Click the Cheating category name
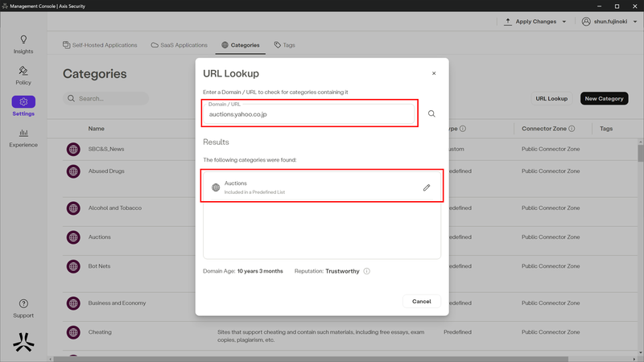This screenshot has width=644, height=362. click(100, 332)
